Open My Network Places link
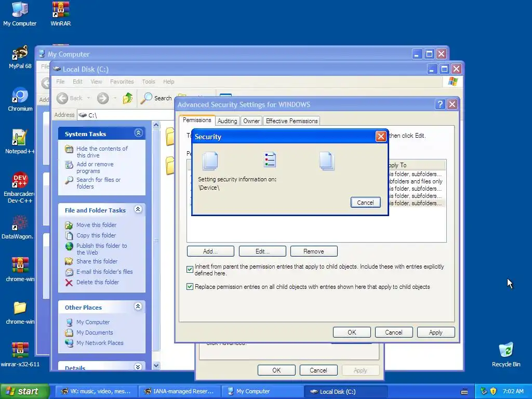The image size is (532, 399). (100, 343)
